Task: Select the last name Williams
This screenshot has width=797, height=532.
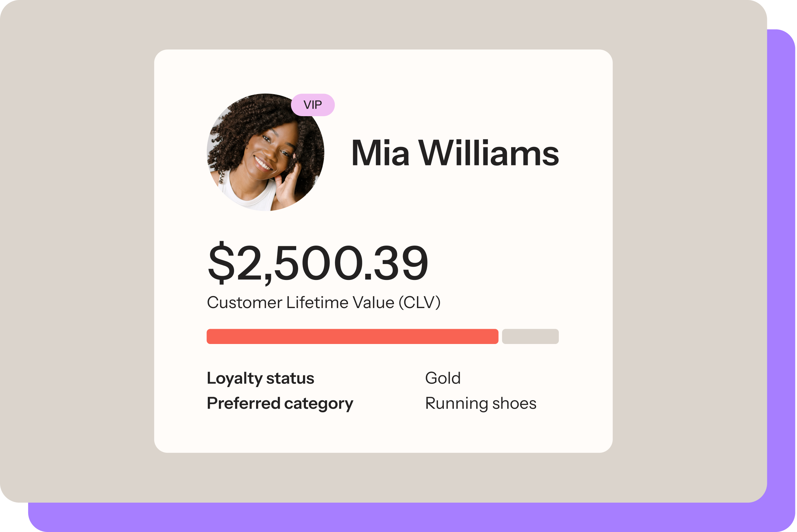Action: click(488, 153)
